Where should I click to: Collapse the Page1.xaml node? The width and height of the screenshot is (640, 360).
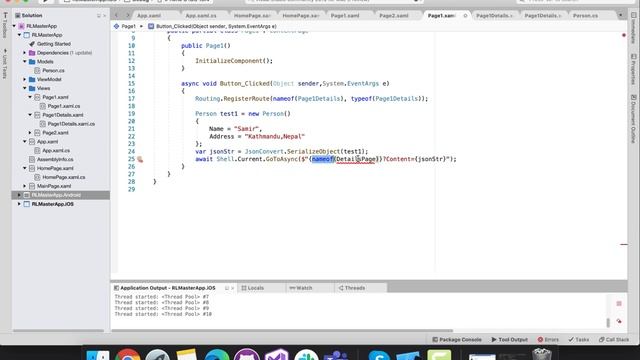tap(30, 97)
